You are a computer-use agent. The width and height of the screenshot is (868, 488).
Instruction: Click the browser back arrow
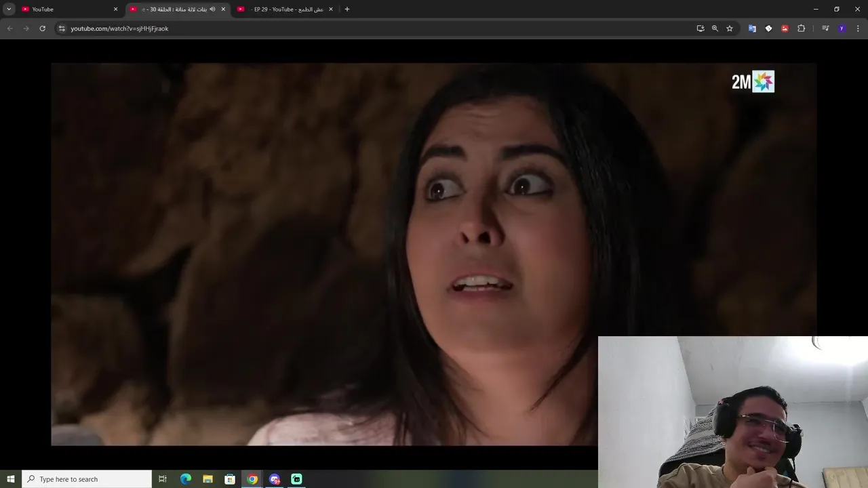coord(9,28)
